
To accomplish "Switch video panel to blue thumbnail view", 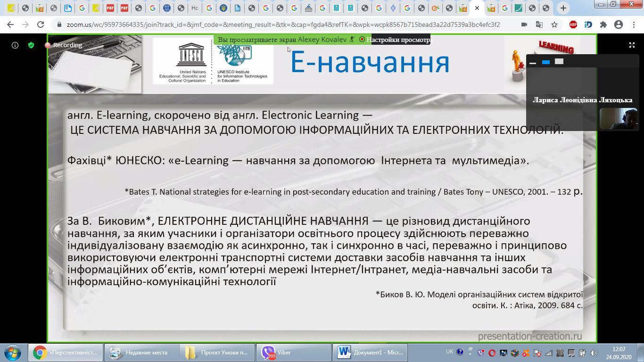I will pyautogui.click(x=546, y=62).
